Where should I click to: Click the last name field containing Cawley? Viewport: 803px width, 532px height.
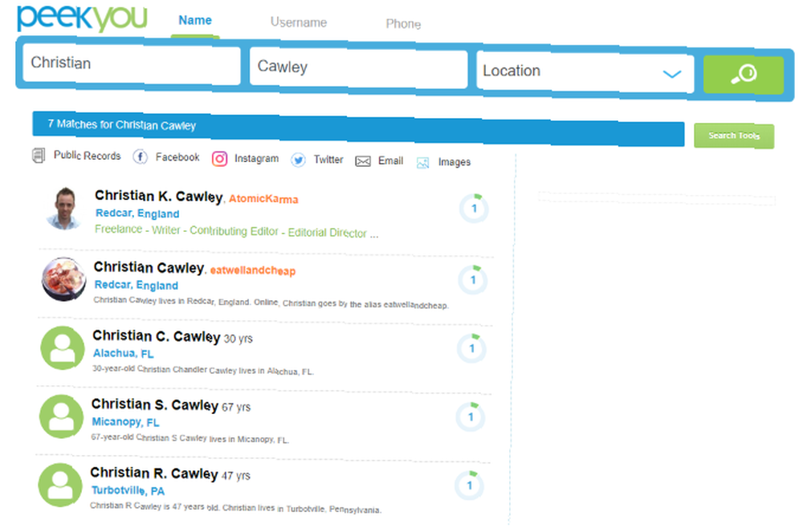[358, 68]
